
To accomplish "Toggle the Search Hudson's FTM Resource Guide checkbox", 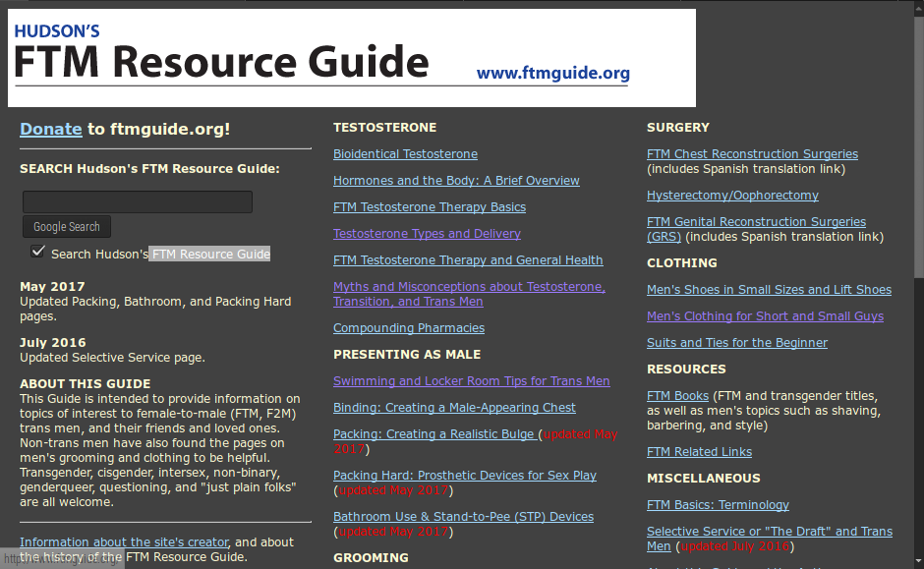I will click(37, 252).
